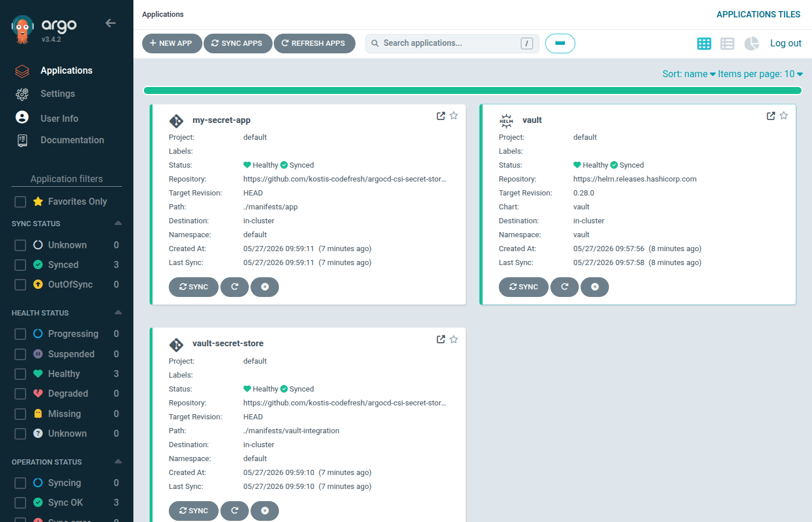The image size is (812, 522).
Task: Check the Synced filter checkbox
Action: tap(20, 265)
